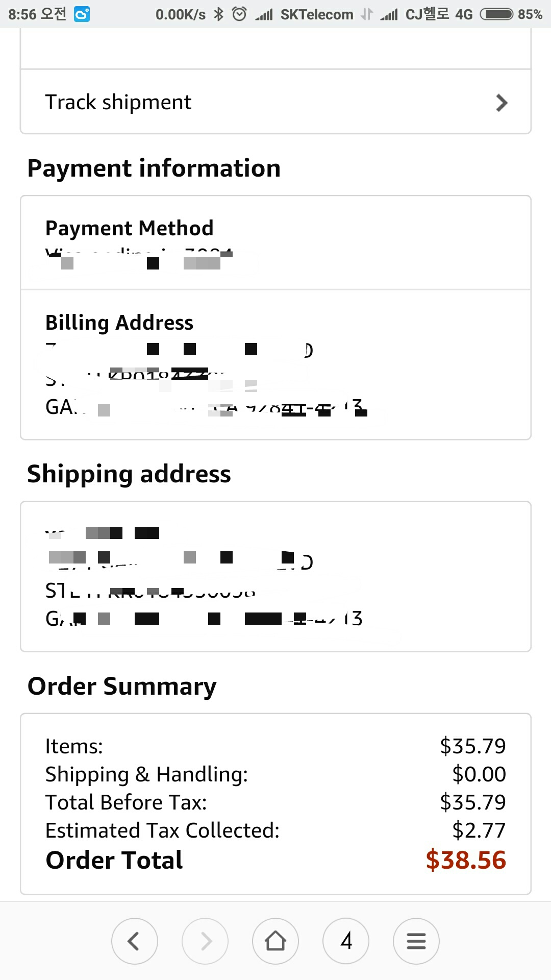Tap the blue app notification icon
Viewport: 551px width, 980px height.
[82, 14]
